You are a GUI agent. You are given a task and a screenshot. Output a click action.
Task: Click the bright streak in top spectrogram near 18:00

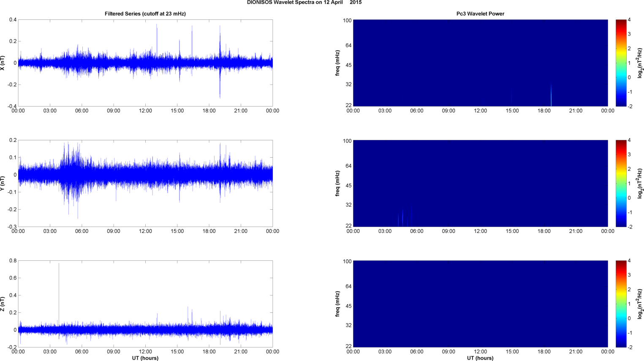tap(551, 95)
